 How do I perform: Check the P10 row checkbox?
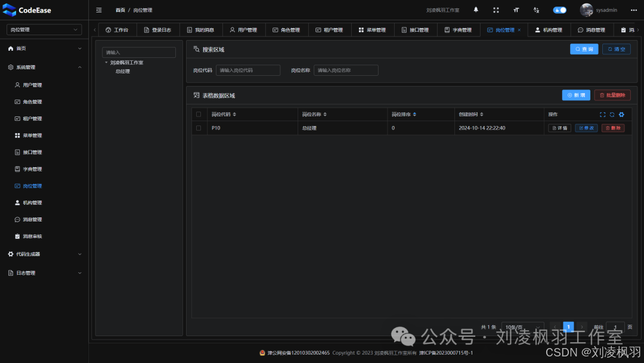(199, 128)
